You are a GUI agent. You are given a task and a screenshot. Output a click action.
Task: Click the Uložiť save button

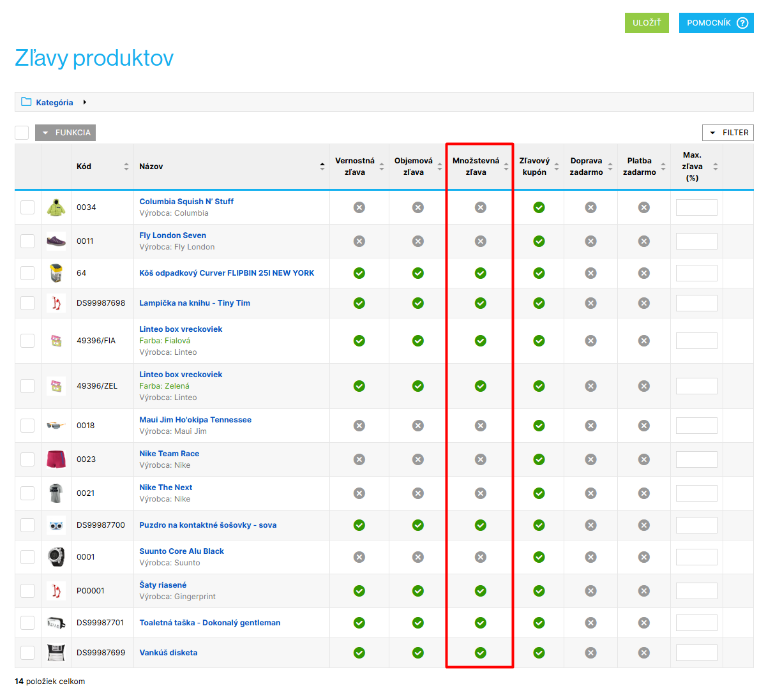(647, 23)
